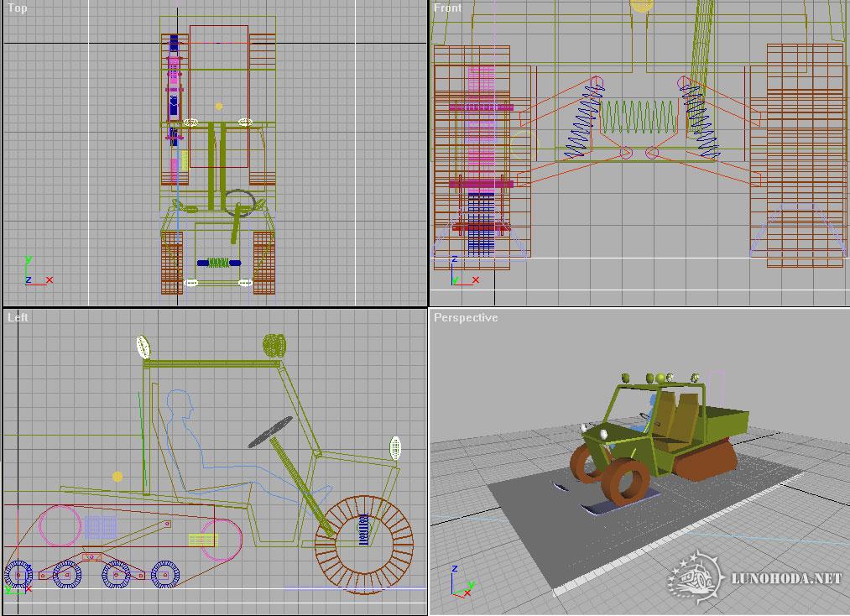Select the steering wheel in Top view
Viewport: 850px width, 616px height.
[x=239, y=202]
